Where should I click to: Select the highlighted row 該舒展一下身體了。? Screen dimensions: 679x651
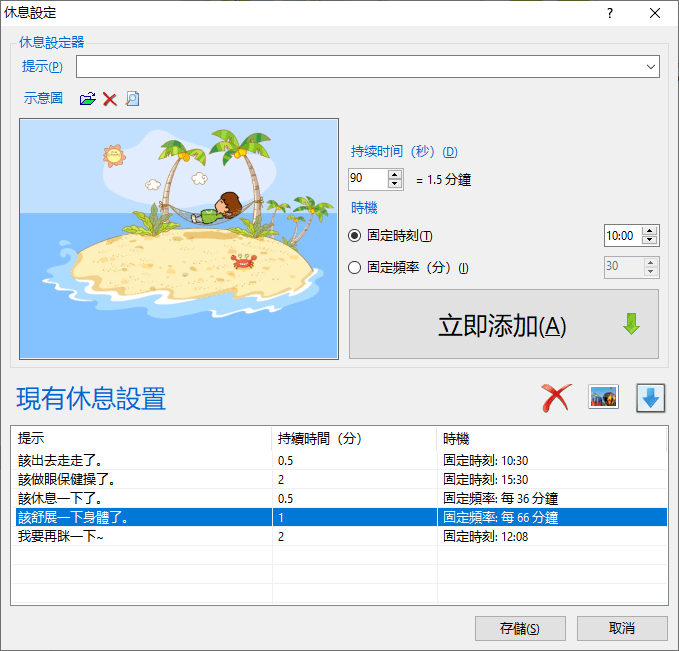coord(341,517)
